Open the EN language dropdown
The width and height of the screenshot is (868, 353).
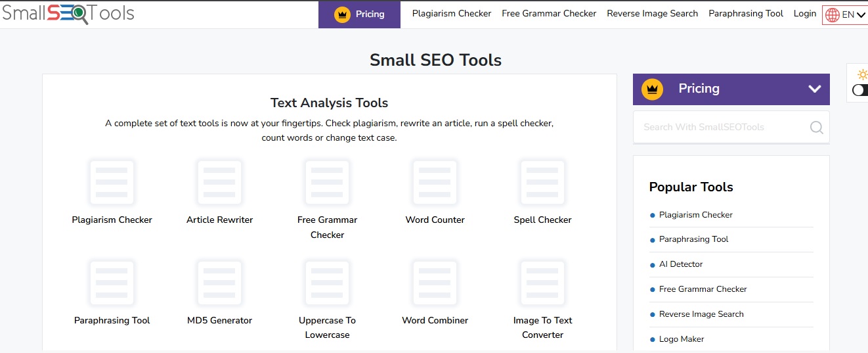[845, 15]
